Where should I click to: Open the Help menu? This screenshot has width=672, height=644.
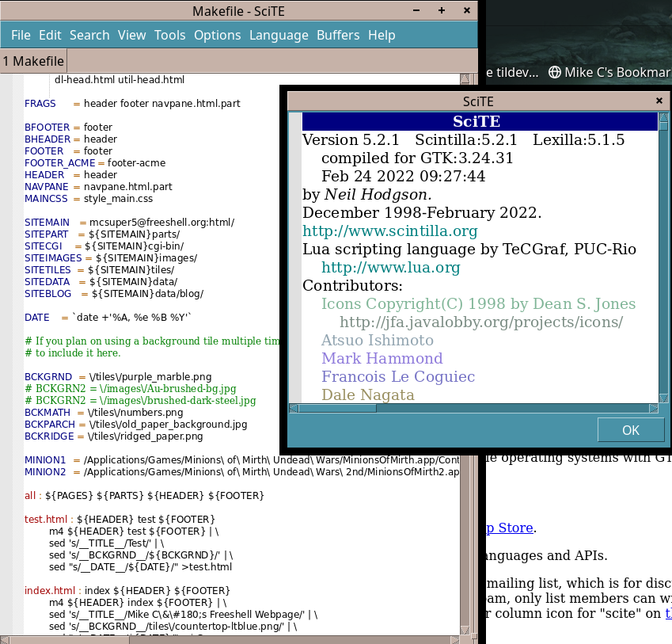(382, 35)
